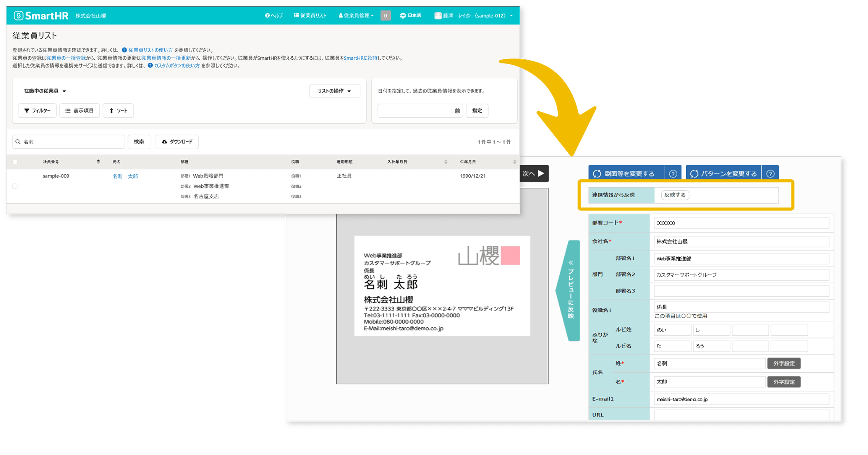Click the help icon beside パターンを変更する
The image size is (868, 455).
770,172
